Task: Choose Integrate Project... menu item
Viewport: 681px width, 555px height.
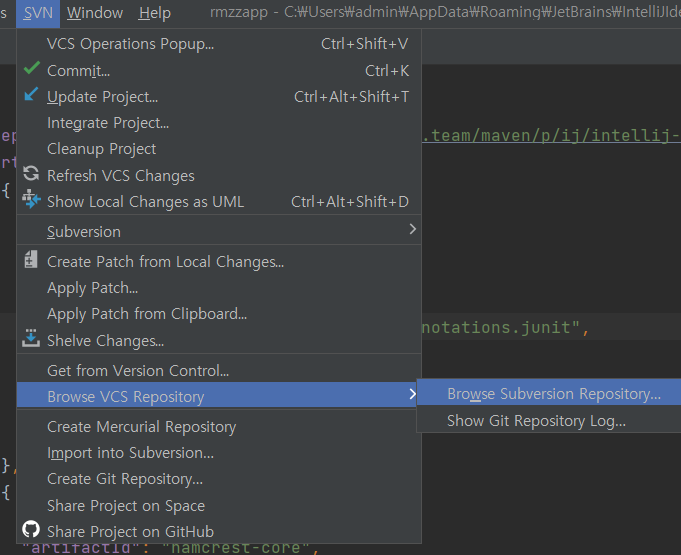Action: 219,123
